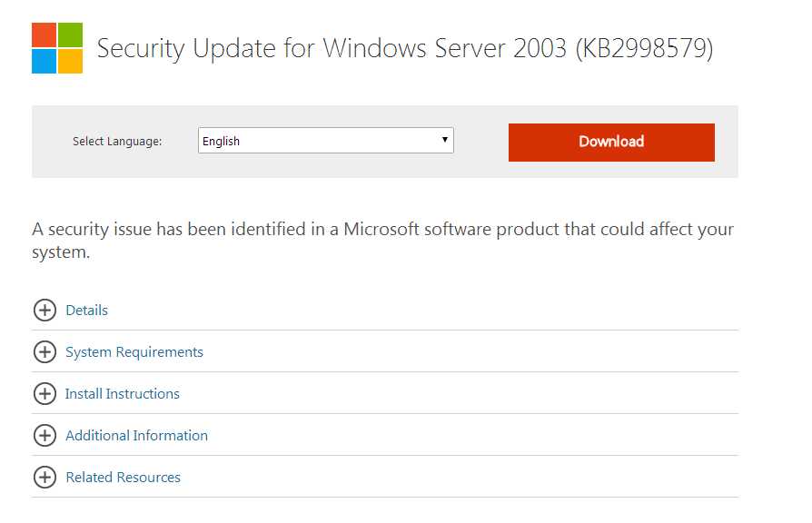Screen dimensions: 812x523
Task: View the Related Resources link
Action: [x=124, y=478]
